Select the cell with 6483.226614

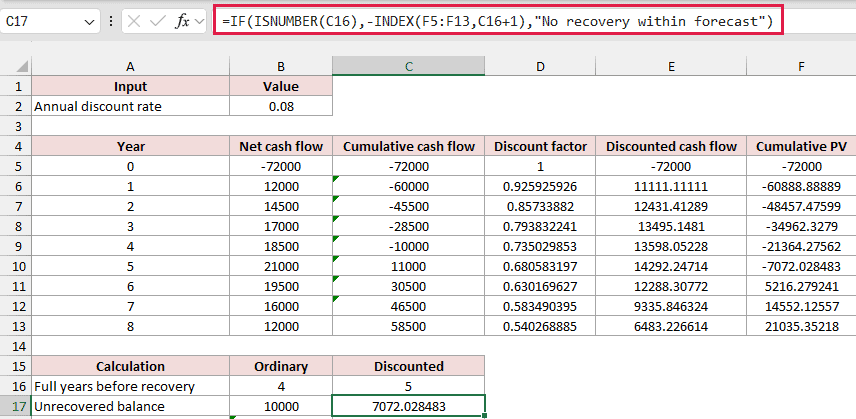point(671,326)
